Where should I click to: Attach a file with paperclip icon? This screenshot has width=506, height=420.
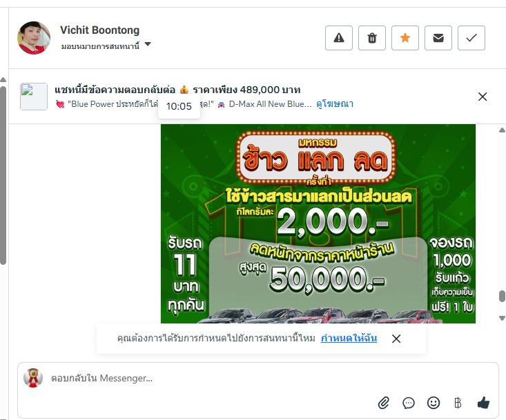point(384,403)
